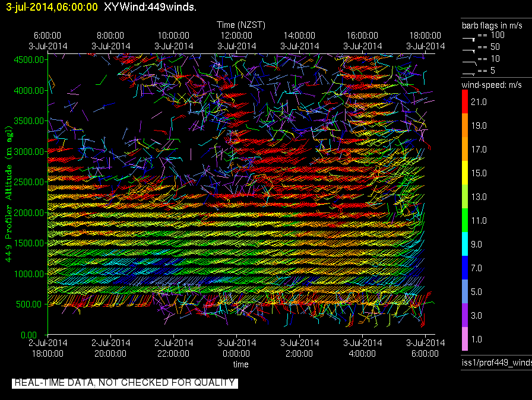Screen dimensions: 532x400
Task: Click the bottom axis label '2-Jul-2014 20:00:00'
Action: (110, 348)
